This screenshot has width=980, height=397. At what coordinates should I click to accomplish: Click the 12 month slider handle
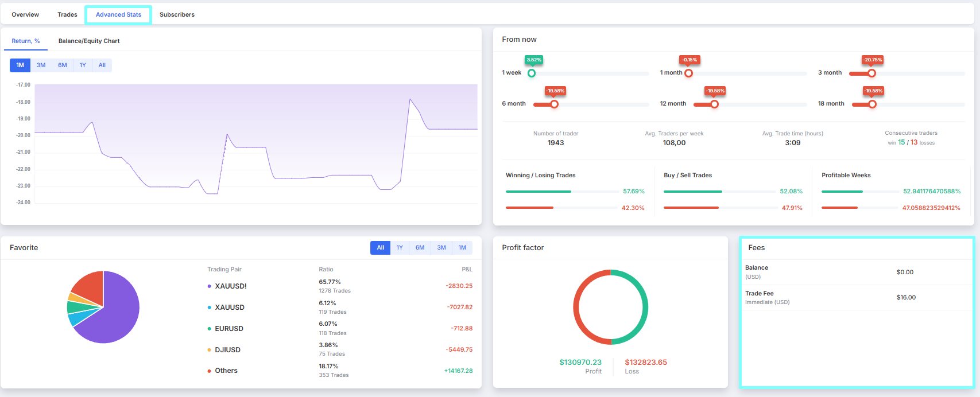[x=714, y=104]
